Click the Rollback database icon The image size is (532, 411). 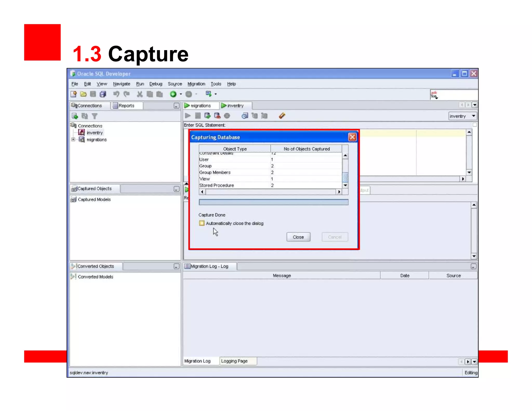point(217,116)
